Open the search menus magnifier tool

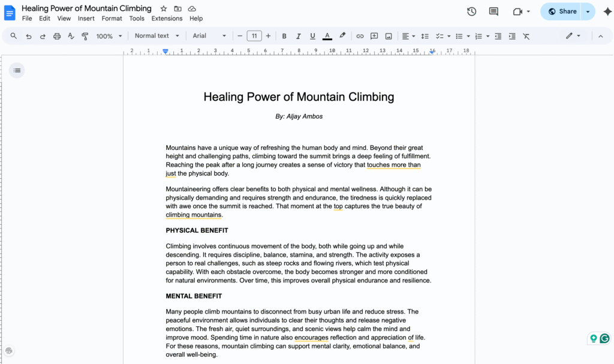[x=14, y=36]
